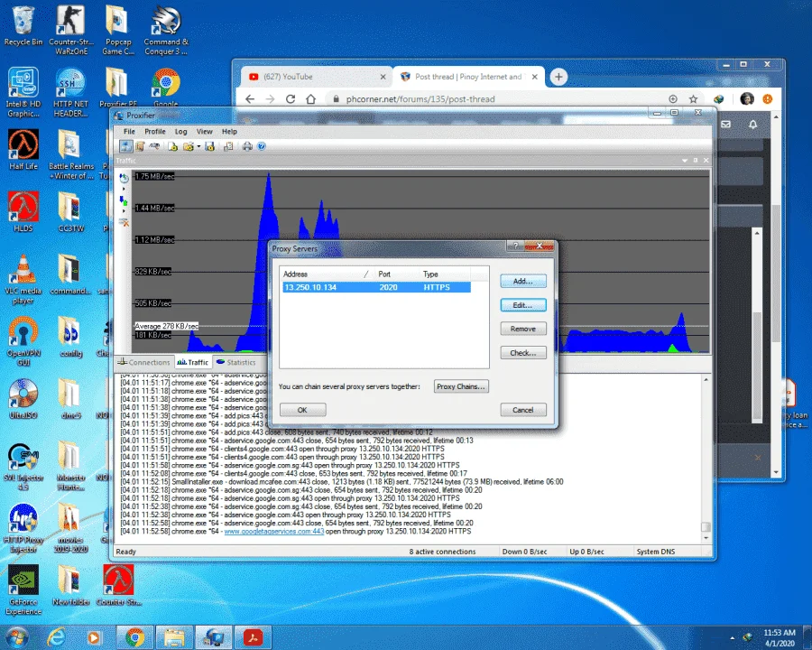The image size is (812, 650).
Task: Click the Check... button
Action: tap(523, 353)
